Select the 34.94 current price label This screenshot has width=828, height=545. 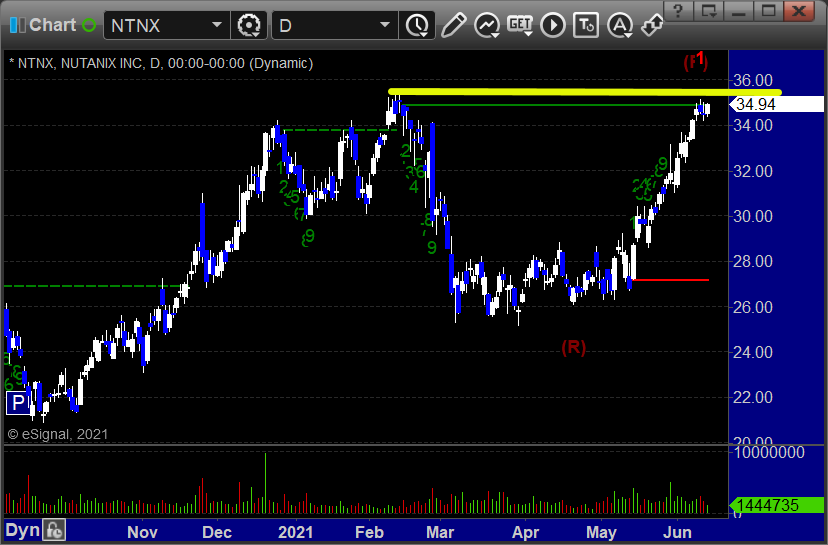[x=776, y=104]
